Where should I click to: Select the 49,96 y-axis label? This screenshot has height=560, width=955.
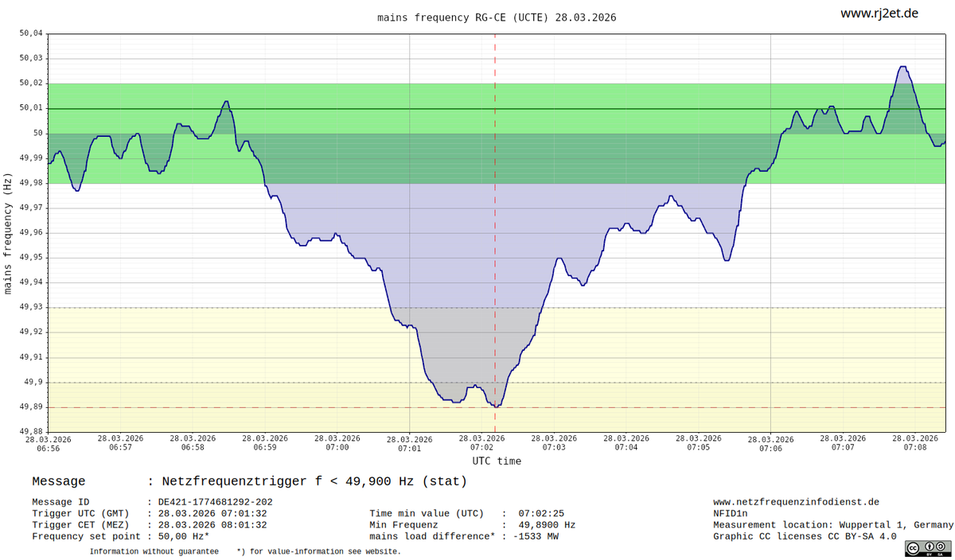tap(30, 232)
